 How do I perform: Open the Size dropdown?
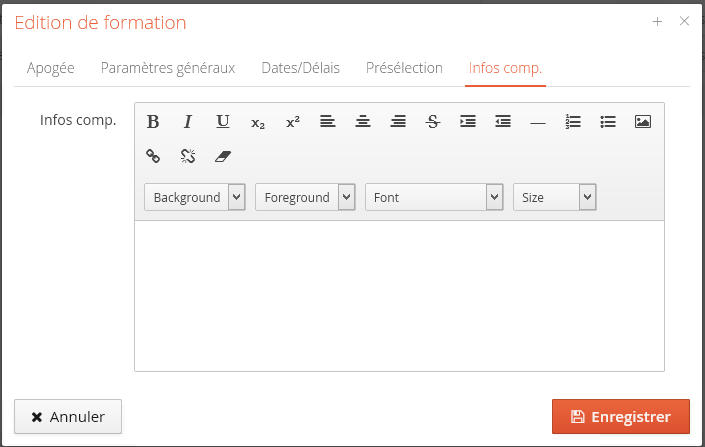pos(554,197)
